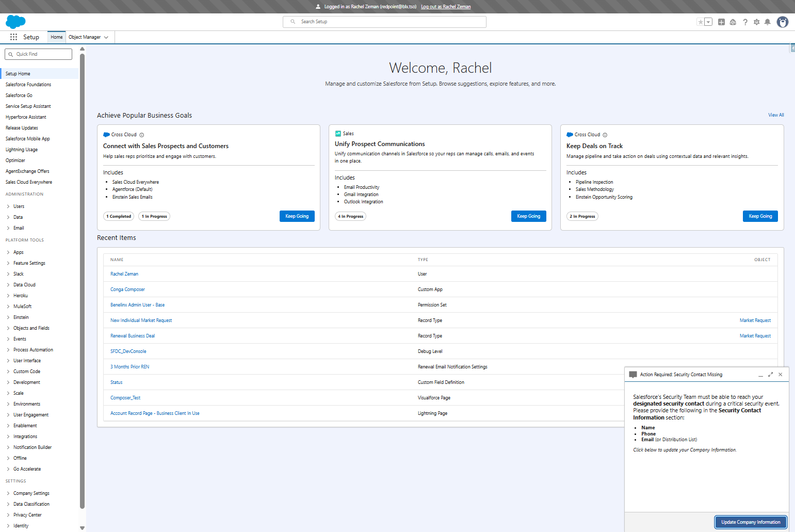Click the Favorites star icon

coord(700,22)
